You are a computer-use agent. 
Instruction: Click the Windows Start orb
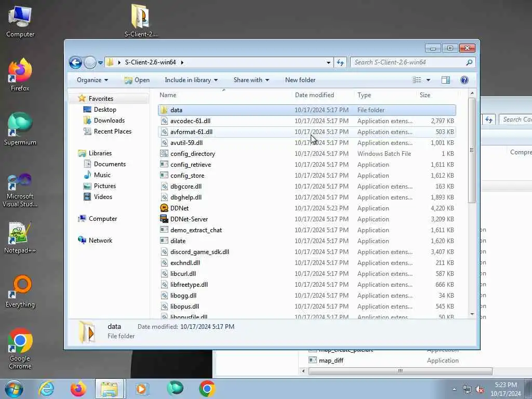click(14, 389)
